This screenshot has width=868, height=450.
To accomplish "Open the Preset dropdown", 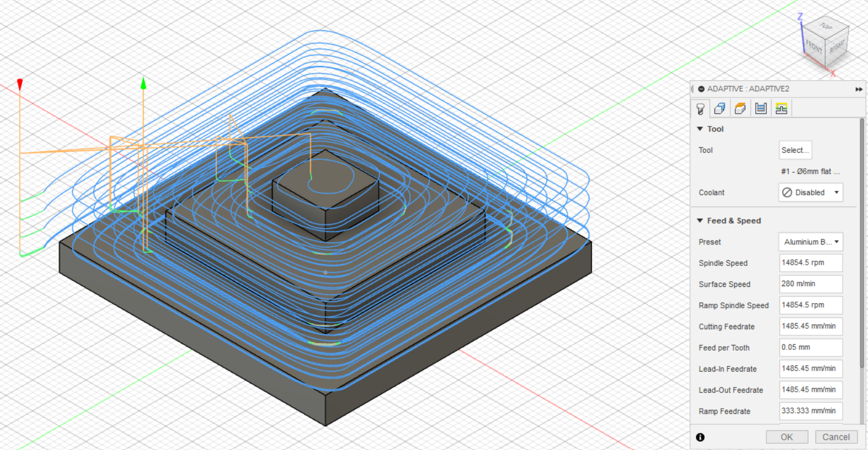I will click(810, 242).
